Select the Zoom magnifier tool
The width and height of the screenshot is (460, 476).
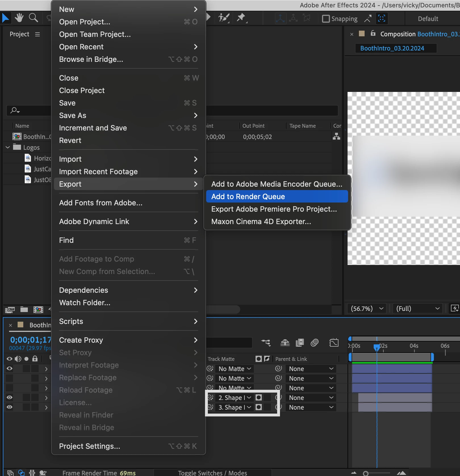pos(34,18)
